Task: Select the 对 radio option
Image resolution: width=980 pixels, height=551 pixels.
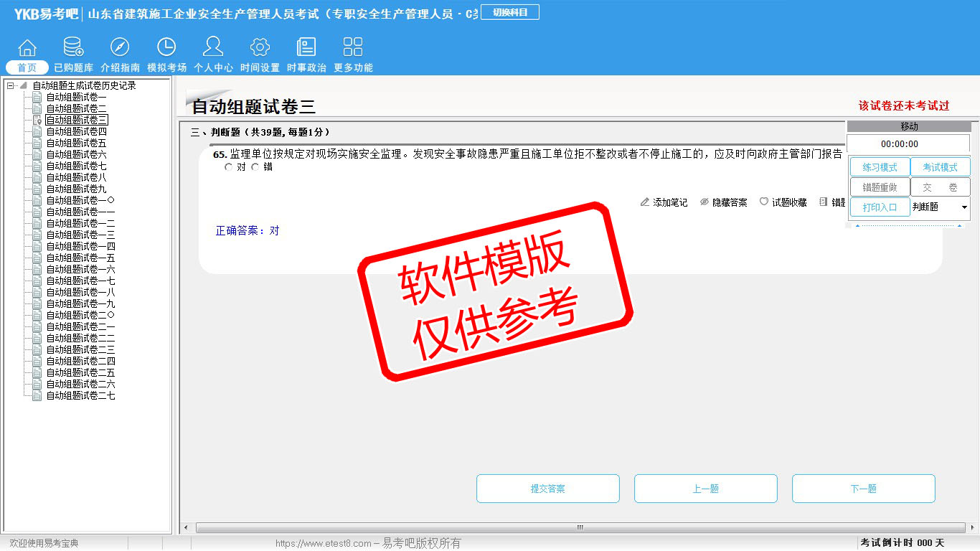Action: (229, 167)
